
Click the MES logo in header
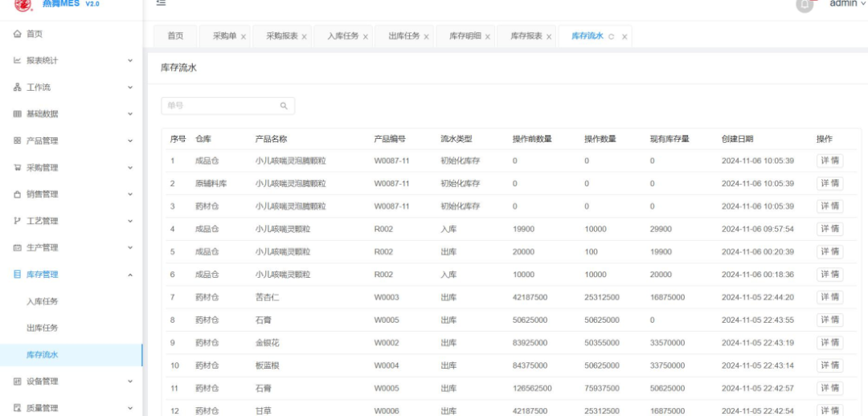tap(23, 5)
